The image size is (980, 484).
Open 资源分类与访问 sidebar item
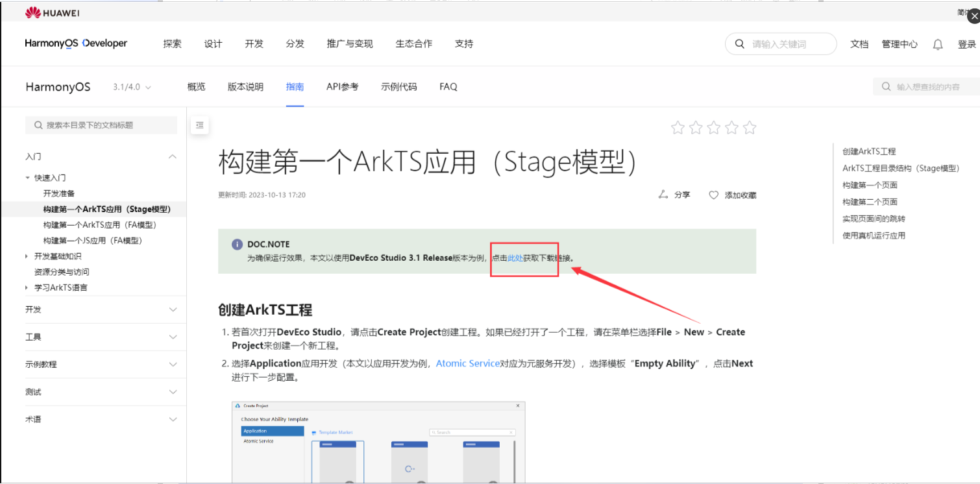coord(62,272)
